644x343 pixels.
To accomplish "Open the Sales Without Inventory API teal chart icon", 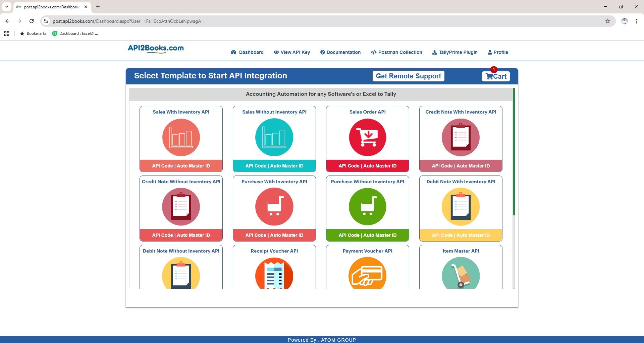I will (x=274, y=137).
